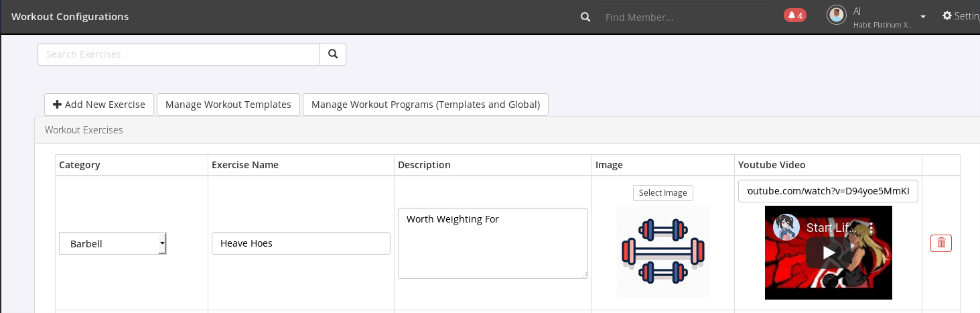Viewport: 980px width, 313px height.
Task: Click the YouTube URL input field
Action: (828, 191)
